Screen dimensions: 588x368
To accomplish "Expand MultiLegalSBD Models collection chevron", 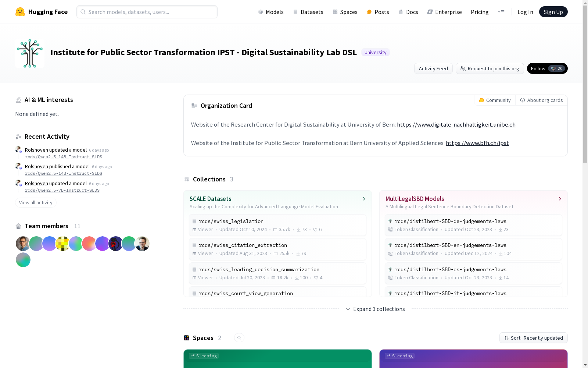I will 560,199.
